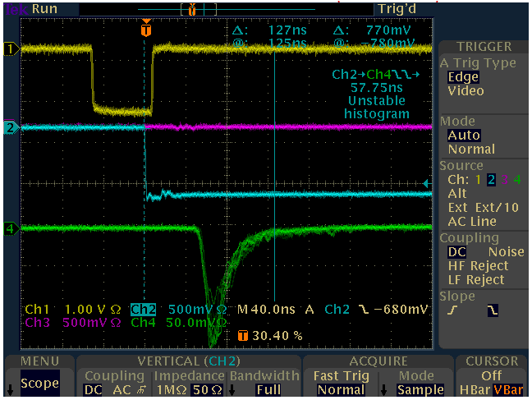This screenshot has height=400, width=532.
Task: Select HBar cursor type
Action: 475,390
